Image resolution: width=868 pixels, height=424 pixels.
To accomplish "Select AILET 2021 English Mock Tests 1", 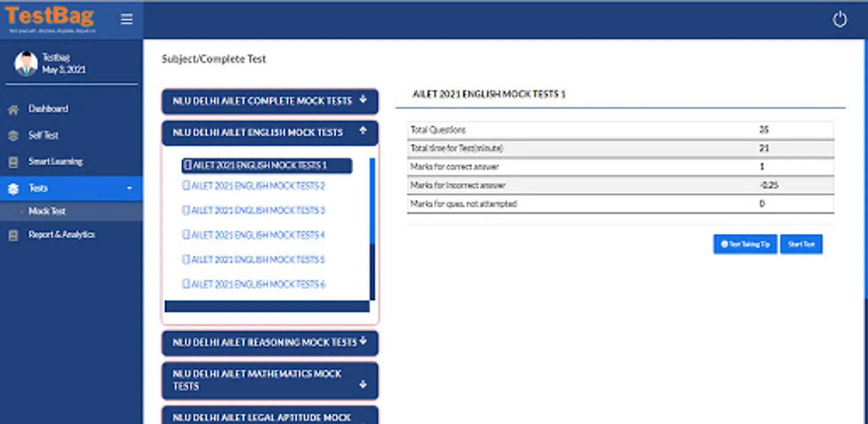I will coord(267,165).
